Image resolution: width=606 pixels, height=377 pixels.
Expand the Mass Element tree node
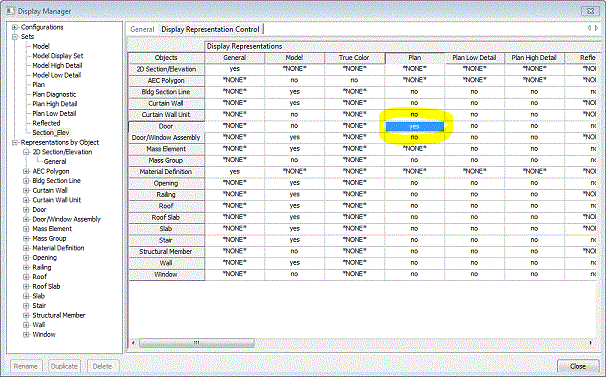(x=26, y=229)
